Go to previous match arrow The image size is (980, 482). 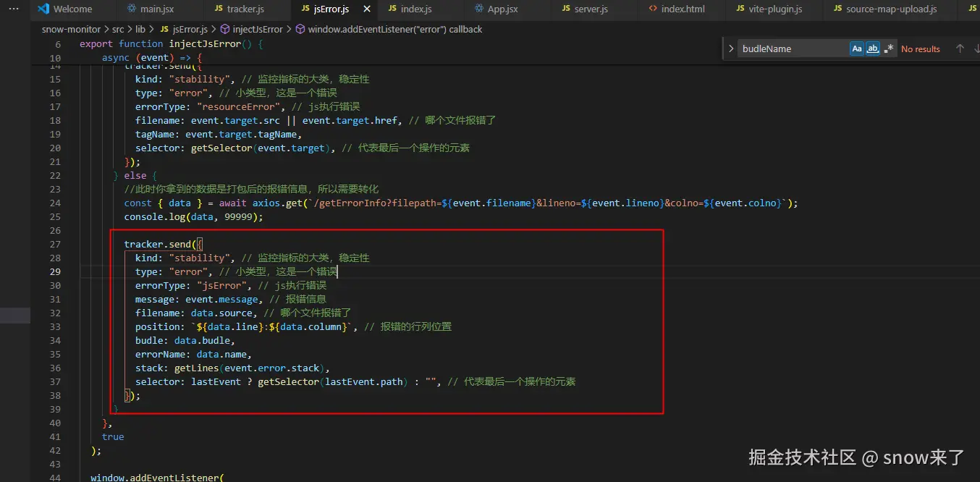[960, 48]
